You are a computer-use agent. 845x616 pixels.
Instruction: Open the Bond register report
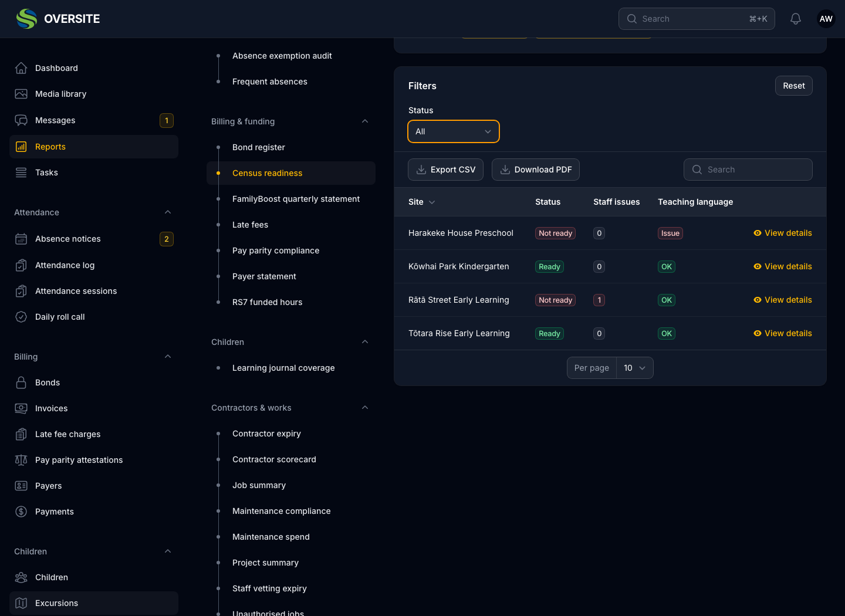click(291, 147)
